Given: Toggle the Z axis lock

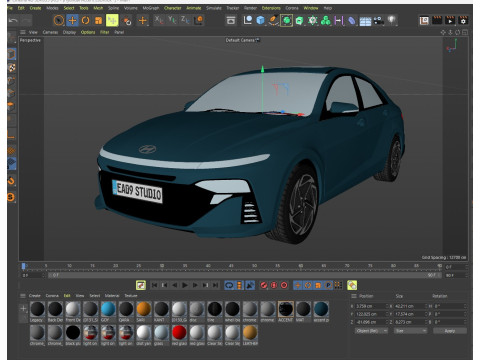Looking at the screenshot, I should 185,20.
